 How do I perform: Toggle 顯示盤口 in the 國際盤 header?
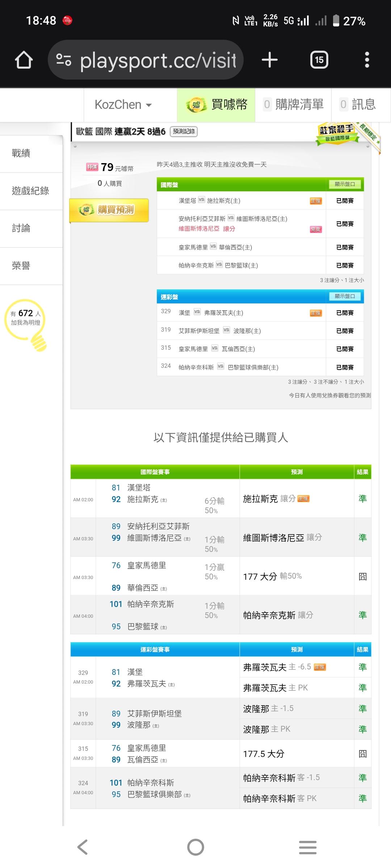pyautogui.click(x=345, y=184)
